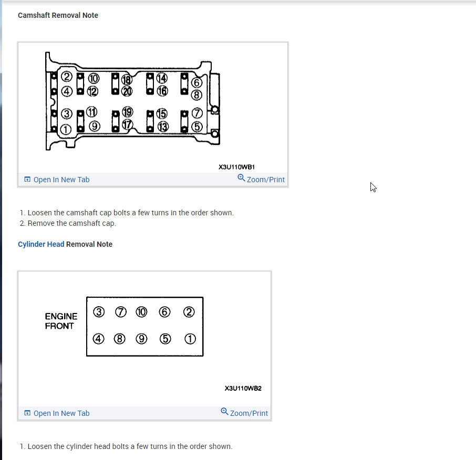Click 'Removal Note' text after Cylinder Head
Image resolution: width=476 pixels, height=460 pixels.
point(89,244)
